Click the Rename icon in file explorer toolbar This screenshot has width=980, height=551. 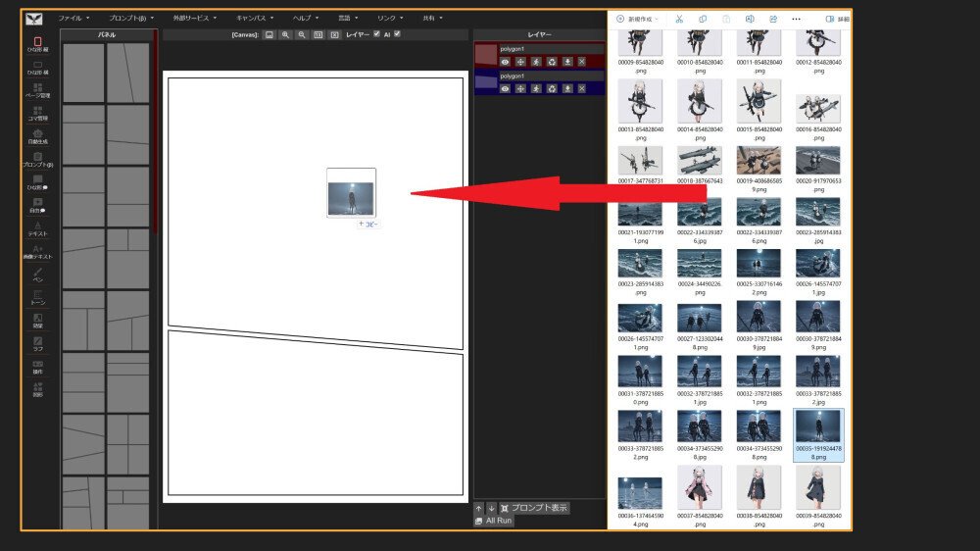(x=750, y=19)
